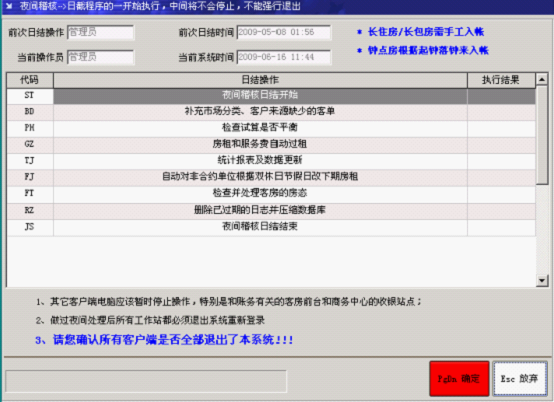Select the ST 夜间稽核日结开始 row
Screen dimensions: 554x402
point(271,96)
